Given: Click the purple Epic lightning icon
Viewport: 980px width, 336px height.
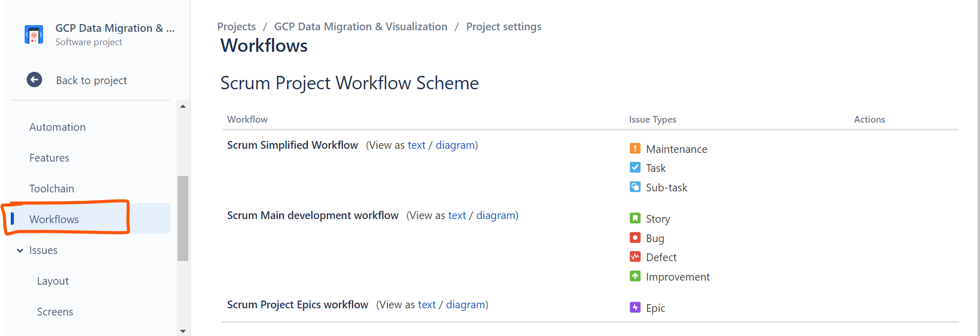Looking at the screenshot, I should point(635,307).
